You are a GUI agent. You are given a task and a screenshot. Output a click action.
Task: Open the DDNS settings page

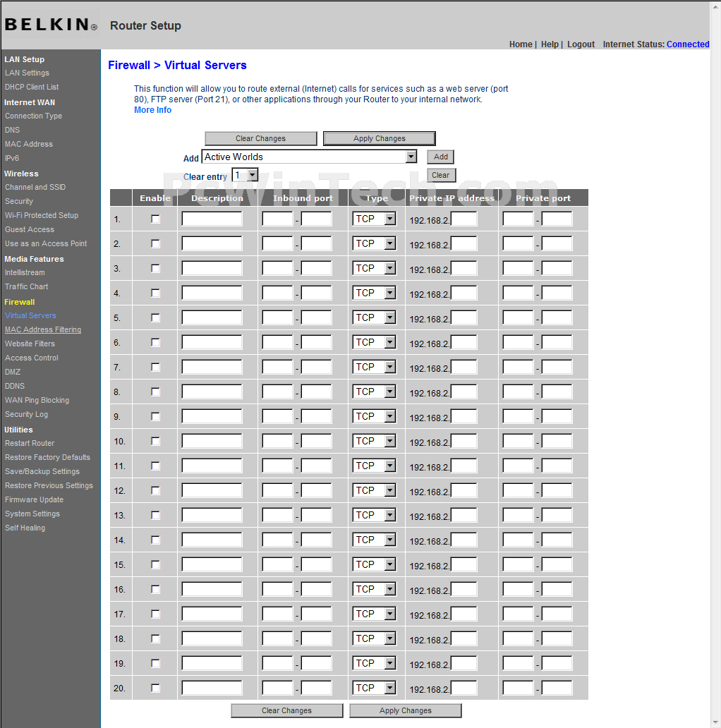pos(15,386)
